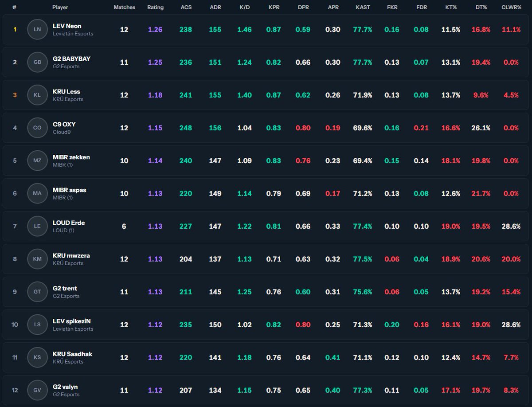
Task: Open G2 BABYBAY player profile
Action: click(x=71, y=59)
